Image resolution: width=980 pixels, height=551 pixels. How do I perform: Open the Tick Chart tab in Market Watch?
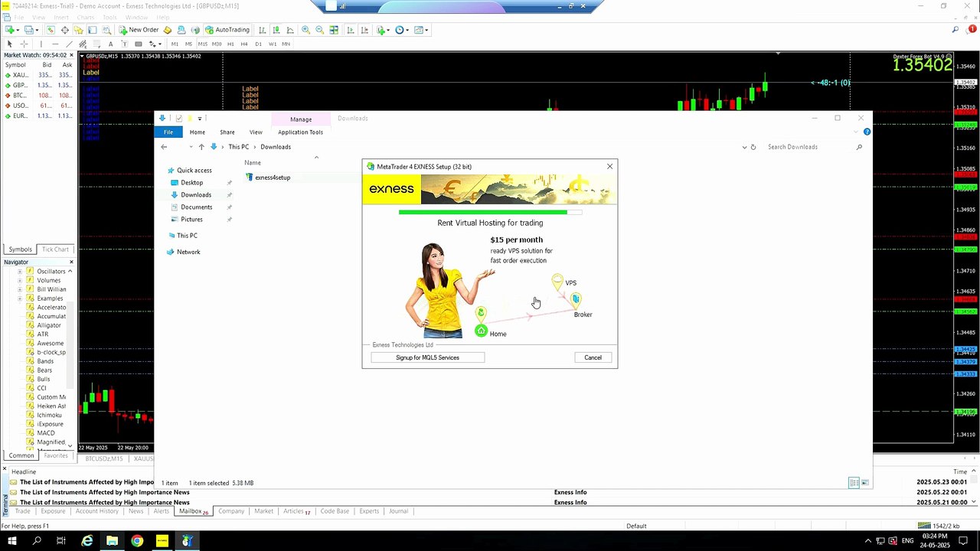click(55, 249)
